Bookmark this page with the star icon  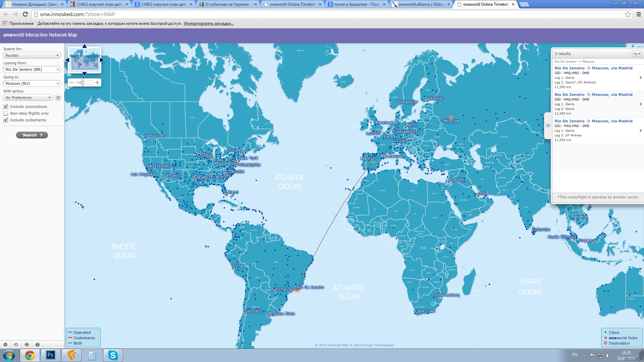pyautogui.click(x=628, y=14)
